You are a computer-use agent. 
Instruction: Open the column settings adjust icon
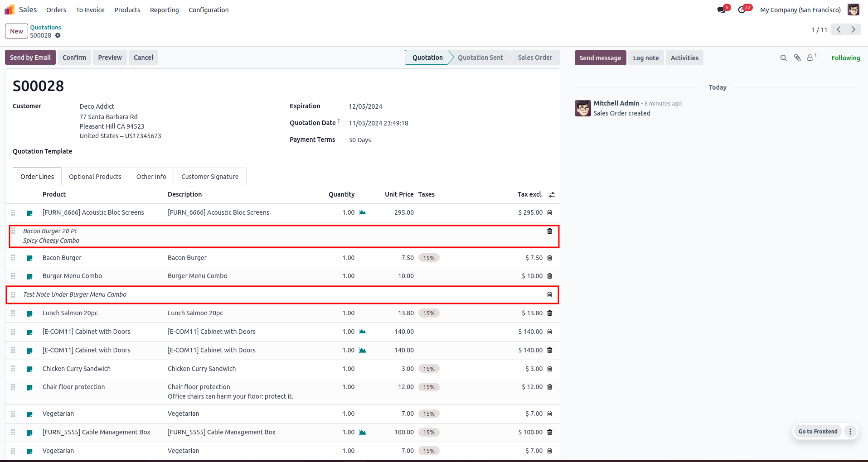(552, 194)
